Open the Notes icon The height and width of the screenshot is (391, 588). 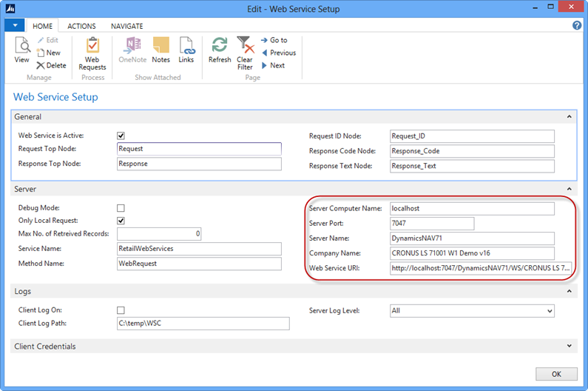point(160,50)
